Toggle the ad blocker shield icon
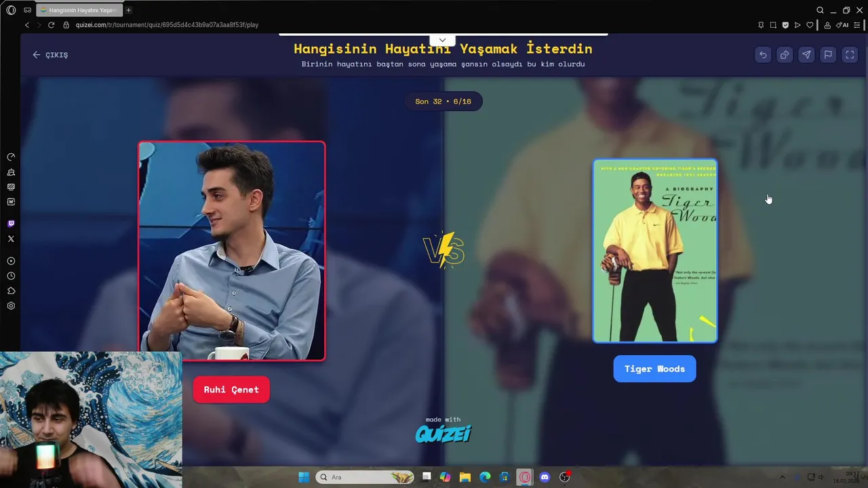 [x=785, y=25]
